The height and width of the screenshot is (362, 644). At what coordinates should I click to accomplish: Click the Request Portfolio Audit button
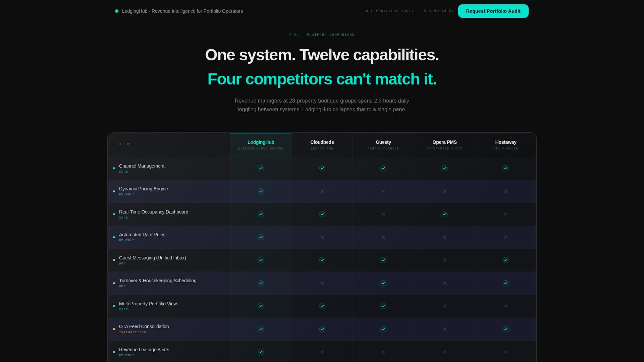tap(493, 11)
